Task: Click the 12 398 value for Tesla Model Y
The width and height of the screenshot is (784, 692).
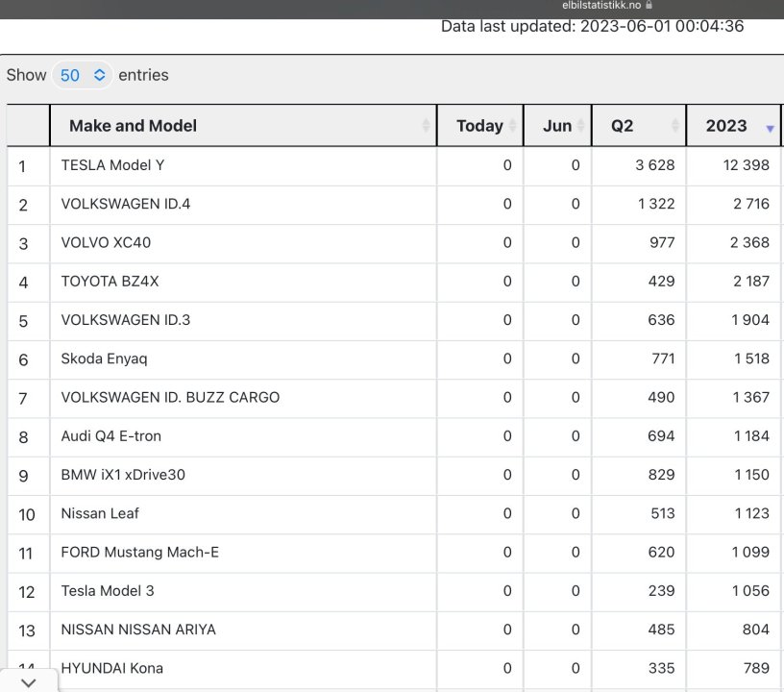Action: coord(746,165)
